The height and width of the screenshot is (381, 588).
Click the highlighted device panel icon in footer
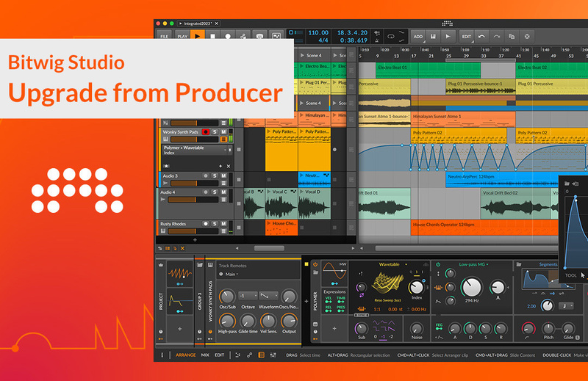[x=262, y=355]
